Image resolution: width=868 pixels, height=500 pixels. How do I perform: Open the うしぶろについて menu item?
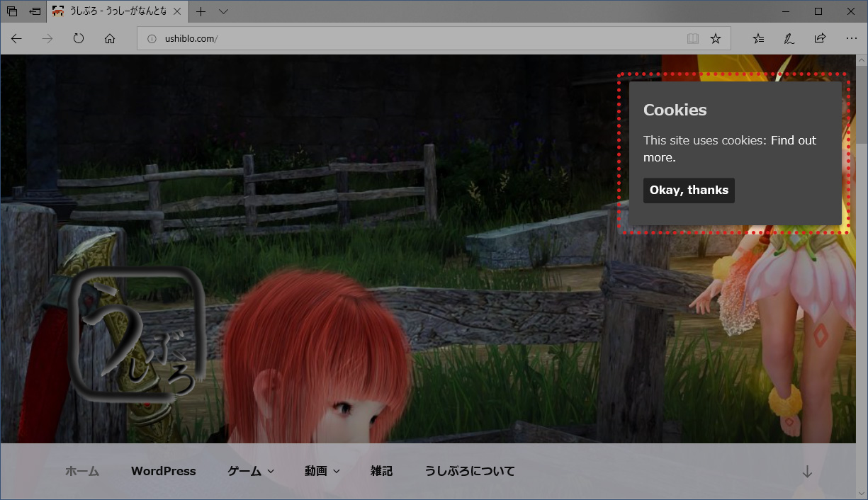click(470, 471)
